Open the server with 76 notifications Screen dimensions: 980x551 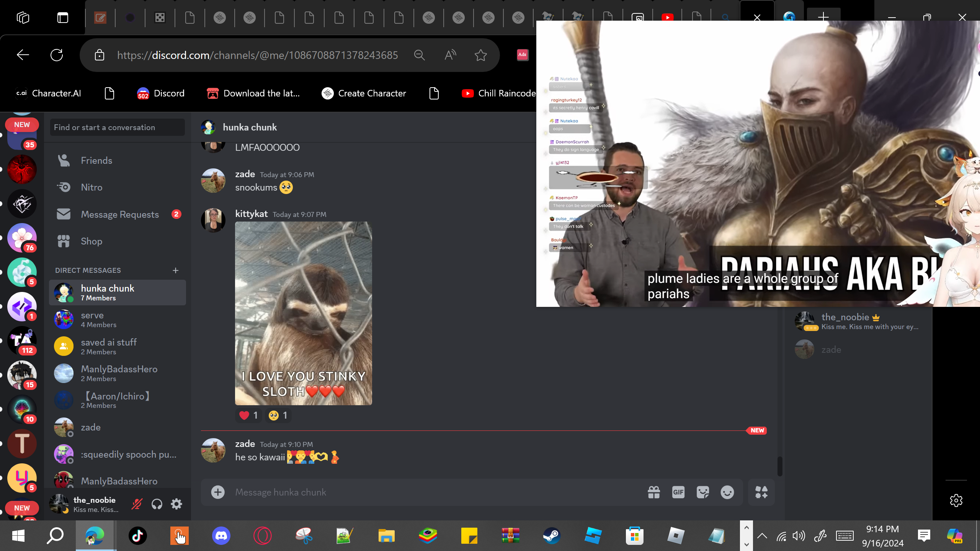(22, 238)
